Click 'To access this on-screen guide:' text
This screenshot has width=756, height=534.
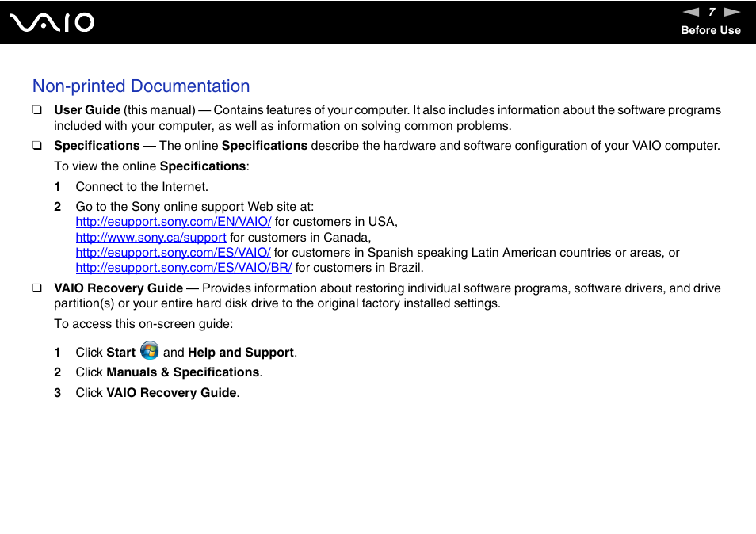pyautogui.click(x=143, y=324)
